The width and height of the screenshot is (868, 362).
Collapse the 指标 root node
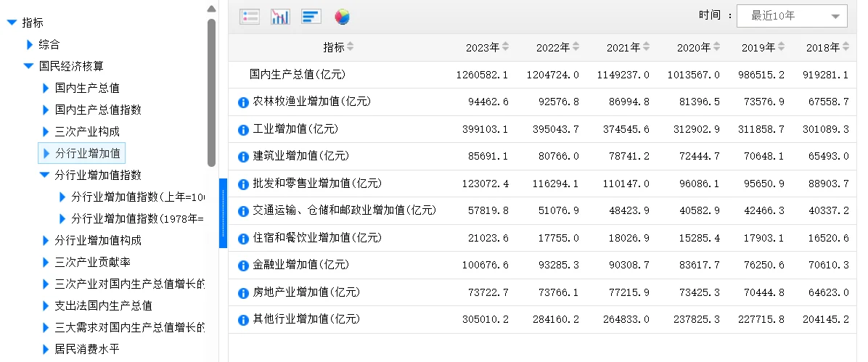[x=12, y=22]
